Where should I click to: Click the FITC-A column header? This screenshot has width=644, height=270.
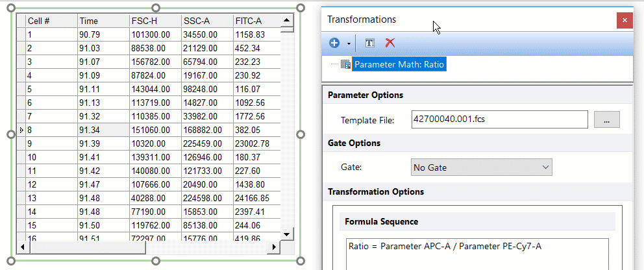point(256,21)
